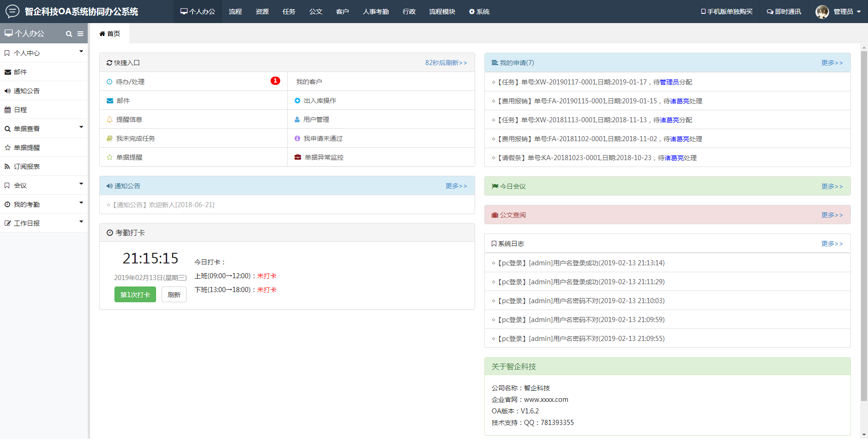The width and height of the screenshot is (868, 448).
Task: Open the 客户 top menu
Action: 343,12
